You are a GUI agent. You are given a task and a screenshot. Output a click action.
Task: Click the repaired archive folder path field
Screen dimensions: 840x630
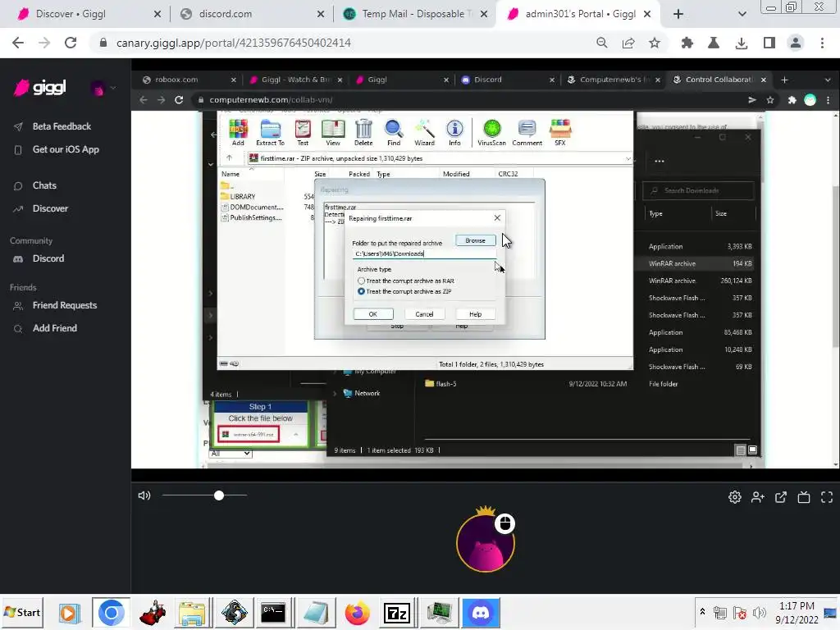coord(424,254)
